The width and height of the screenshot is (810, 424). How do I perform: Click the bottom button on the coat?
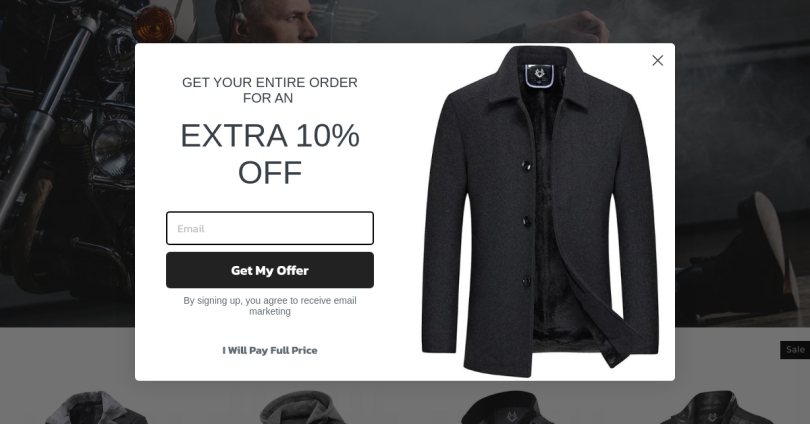pyautogui.click(x=526, y=281)
